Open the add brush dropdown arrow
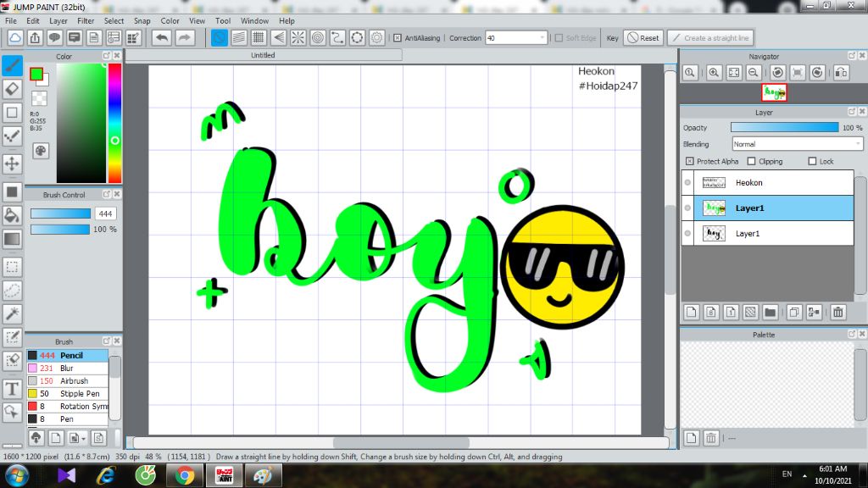This screenshot has width=868, height=488. tap(83, 439)
